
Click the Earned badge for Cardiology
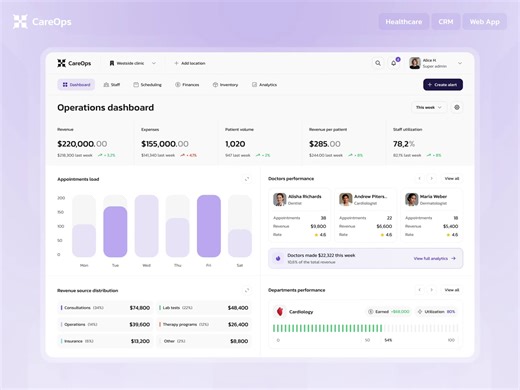[x=389, y=312]
